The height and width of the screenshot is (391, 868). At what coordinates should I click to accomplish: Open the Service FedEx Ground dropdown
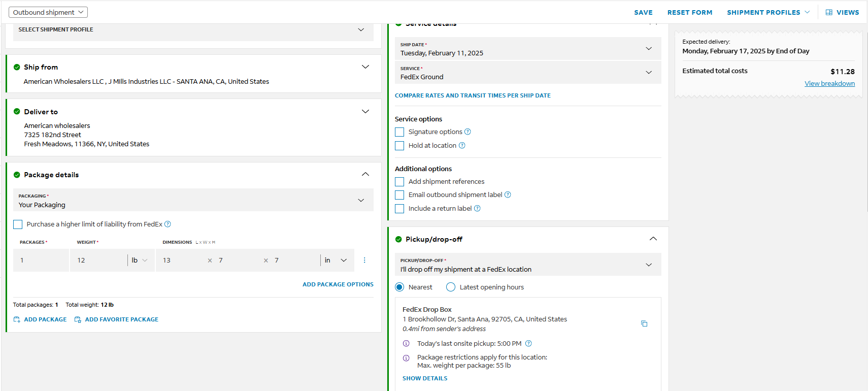[528, 73]
